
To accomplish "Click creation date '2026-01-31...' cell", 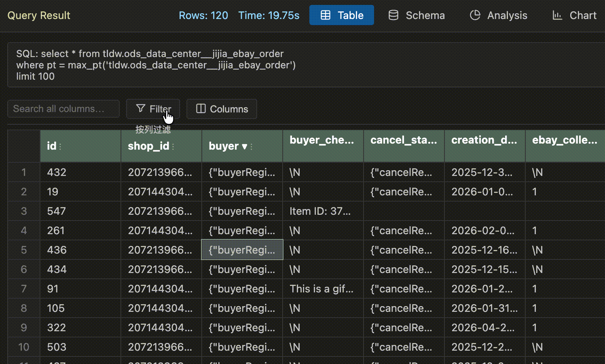I will tap(485, 308).
